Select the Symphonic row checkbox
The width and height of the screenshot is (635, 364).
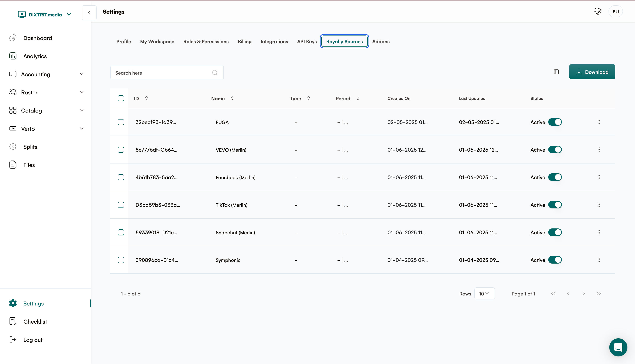click(x=121, y=260)
